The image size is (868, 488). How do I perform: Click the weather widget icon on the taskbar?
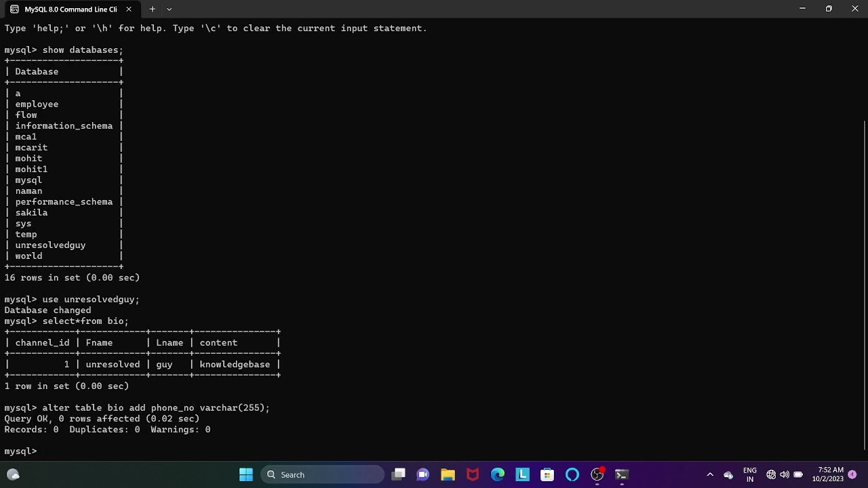(x=14, y=474)
